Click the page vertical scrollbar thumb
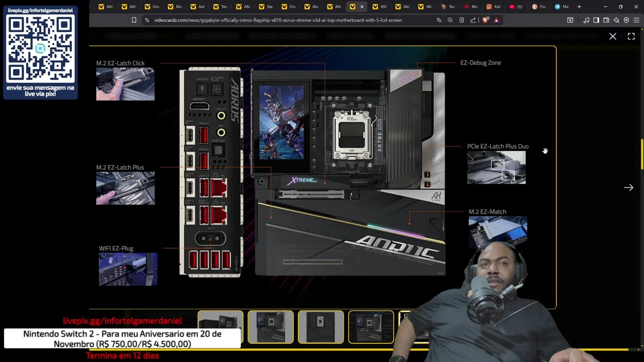Image resolution: width=644 pixels, height=362 pixels. coord(642,154)
